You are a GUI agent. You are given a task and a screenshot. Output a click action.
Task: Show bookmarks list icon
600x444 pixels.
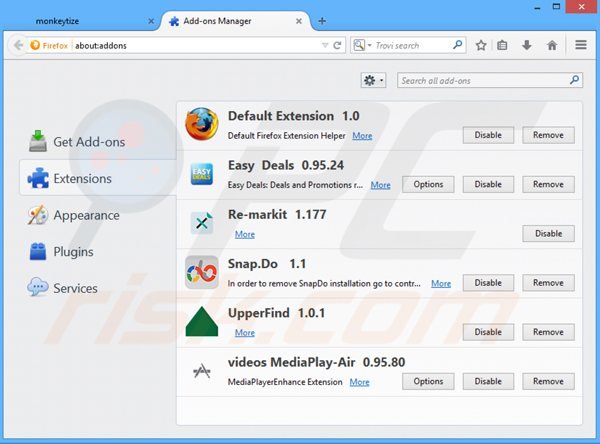(x=502, y=46)
